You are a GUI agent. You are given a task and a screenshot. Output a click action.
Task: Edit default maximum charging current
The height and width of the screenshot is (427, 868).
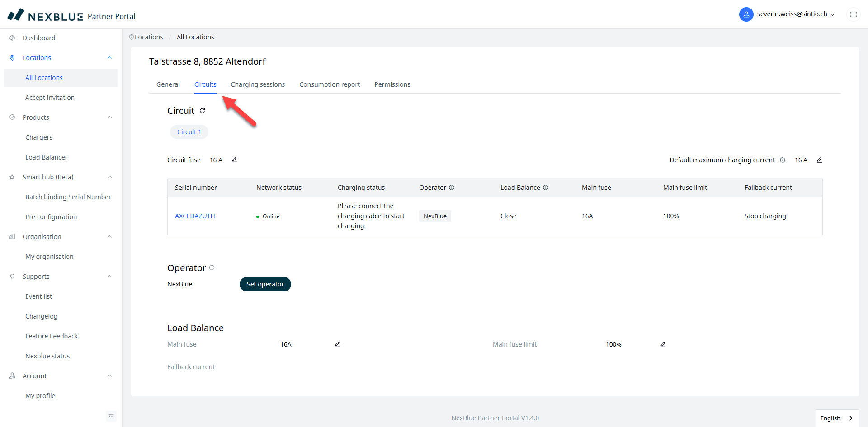(x=819, y=160)
